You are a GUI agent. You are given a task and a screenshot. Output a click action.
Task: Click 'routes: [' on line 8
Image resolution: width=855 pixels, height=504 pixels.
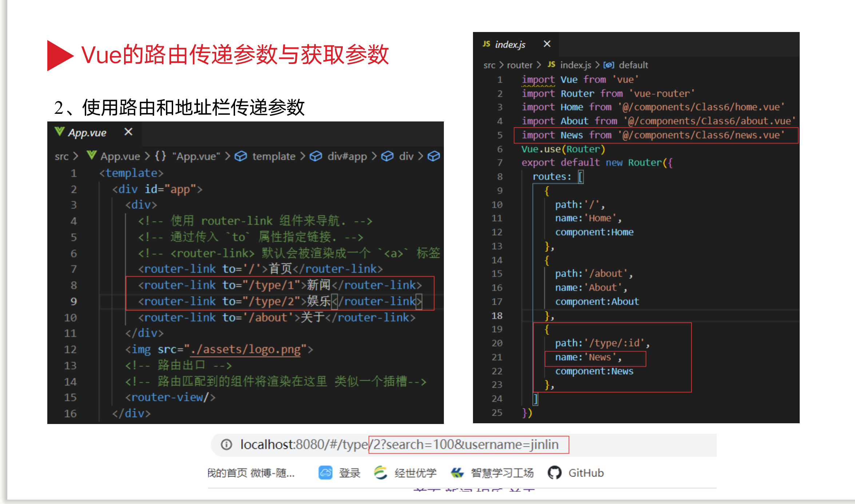coord(558,177)
